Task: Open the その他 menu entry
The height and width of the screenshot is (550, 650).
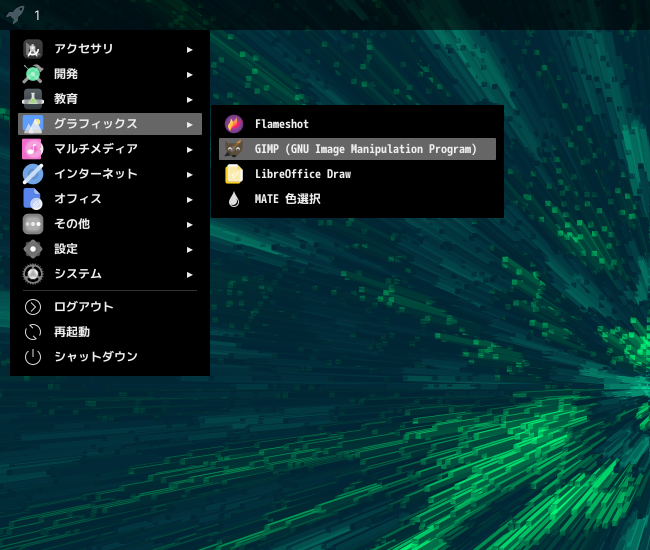Action: (x=110, y=224)
